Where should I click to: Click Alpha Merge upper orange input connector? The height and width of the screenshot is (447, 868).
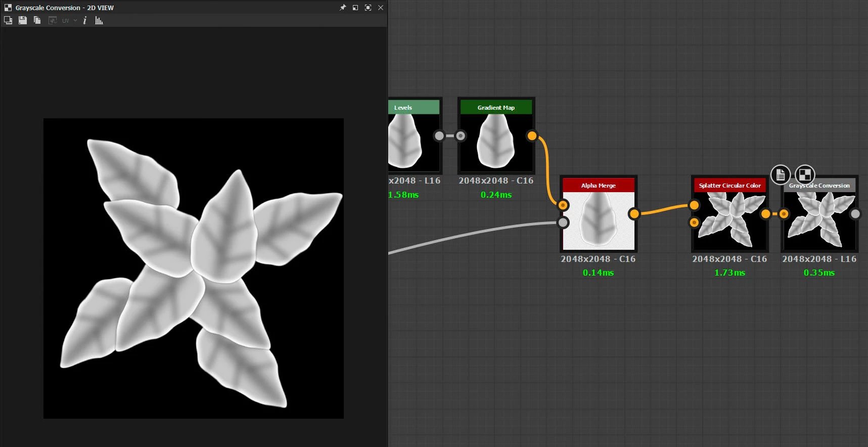coord(563,205)
